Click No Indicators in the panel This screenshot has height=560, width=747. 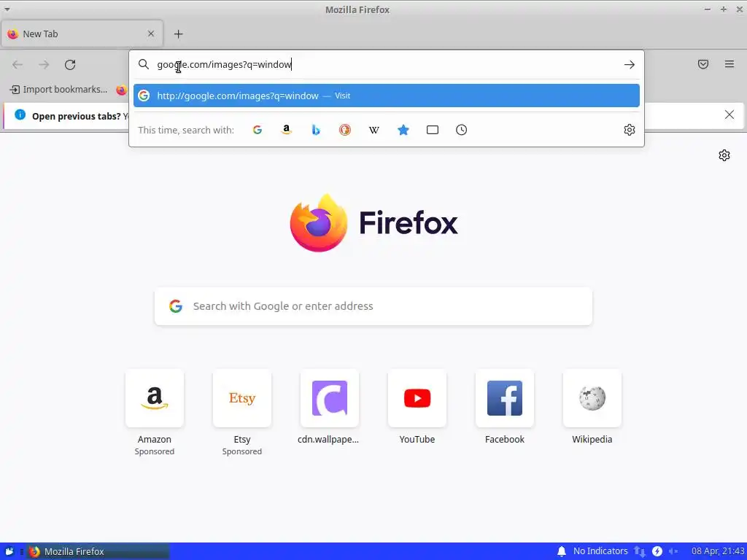coord(600,551)
